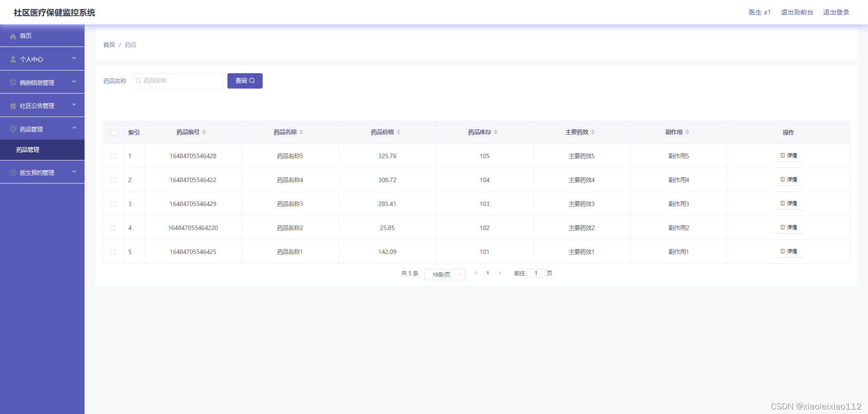Click drug number 16484705546422
This screenshot has height=414, width=868.
click(193, 180)
